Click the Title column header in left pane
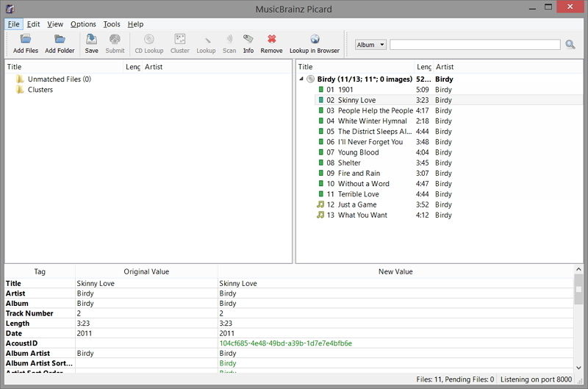Image resolution: width=588 pixels, height=389 pixels. pos(64,67)
